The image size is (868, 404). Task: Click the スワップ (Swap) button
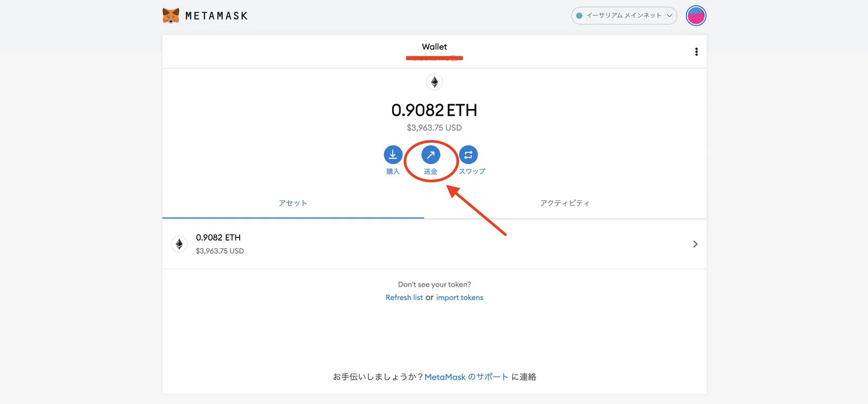(x=468, y=155)
